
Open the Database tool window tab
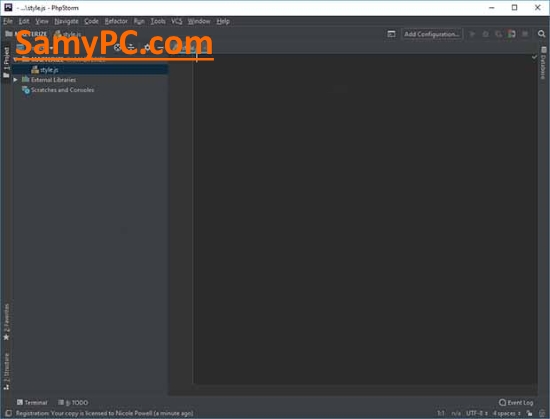[543, 63]
